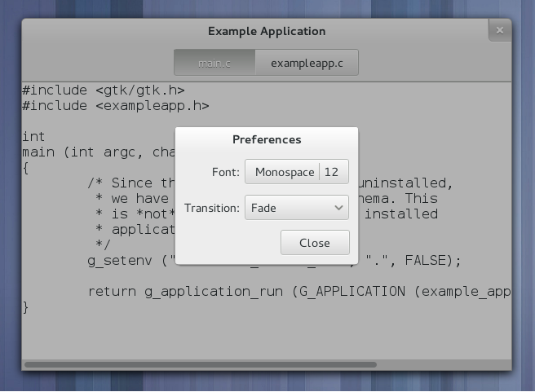
Task: Click the chevron arrow in Transition dropdown
Action: tap(338, 208)
